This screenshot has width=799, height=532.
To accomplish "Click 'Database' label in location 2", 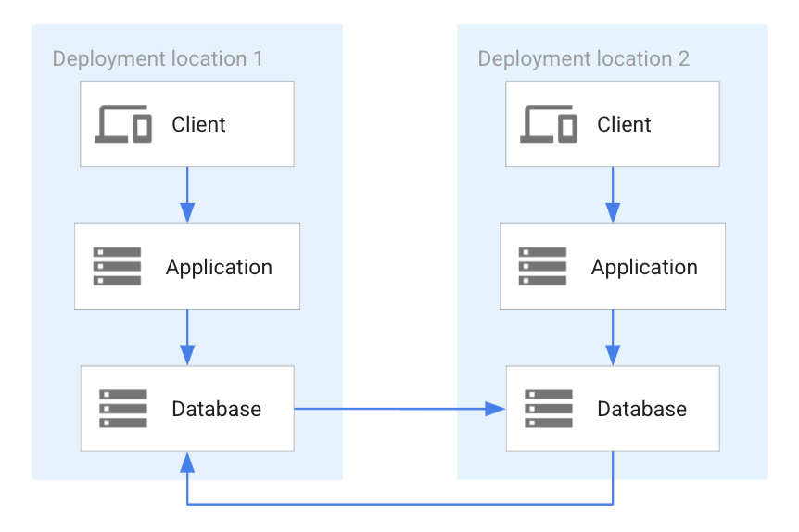I will tap(641, 409).
